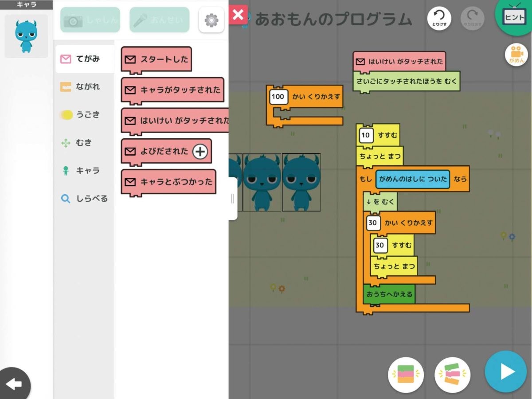Viewport: 532px width, 399px height.
Task: Close the program editor with red X
Action: (238, 15)
